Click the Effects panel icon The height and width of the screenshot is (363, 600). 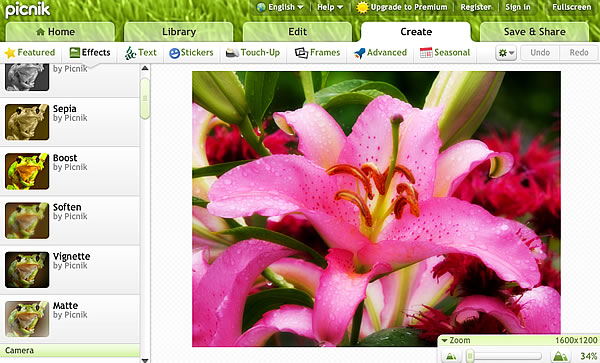point(75,52)
